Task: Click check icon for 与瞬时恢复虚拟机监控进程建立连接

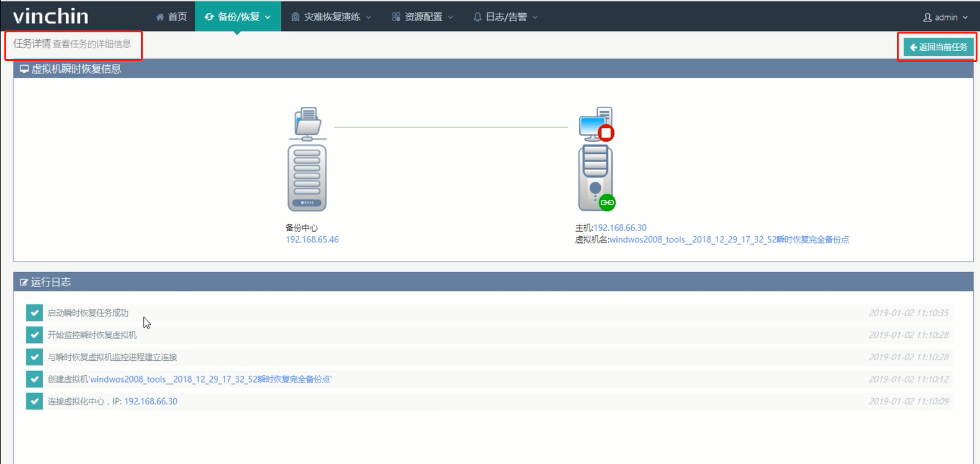Action: point(34,357)
